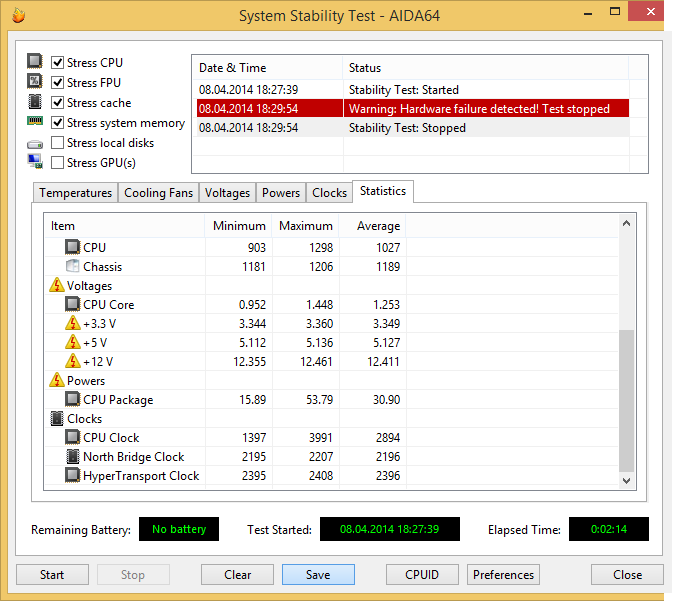680x601 pixels.
Task: Click the monitor icon beside Stress GPU(s)
Action: click(x=35, y=161)
